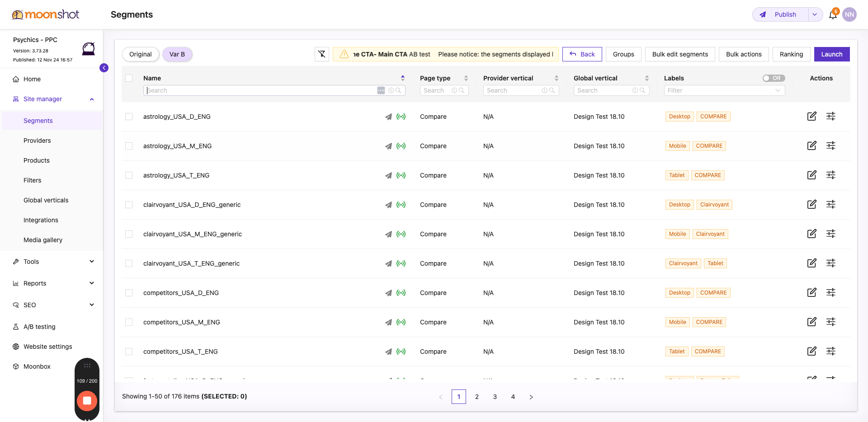Open the NN user avatar menu
Viewport: 868px width, 422px height.
849,14
